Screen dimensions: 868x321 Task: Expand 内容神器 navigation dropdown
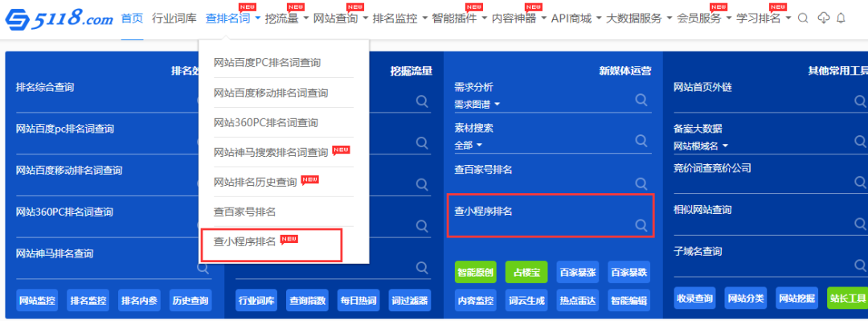click(519, 19)
